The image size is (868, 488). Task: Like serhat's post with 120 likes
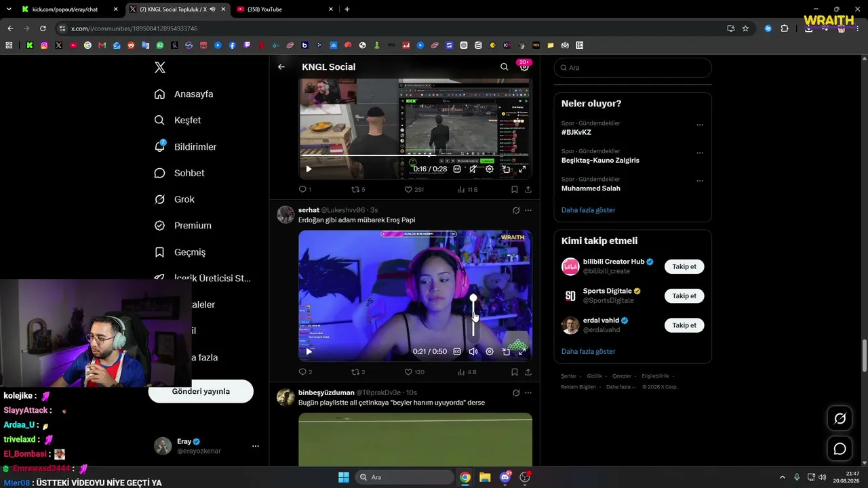click(x=414, y=372)
